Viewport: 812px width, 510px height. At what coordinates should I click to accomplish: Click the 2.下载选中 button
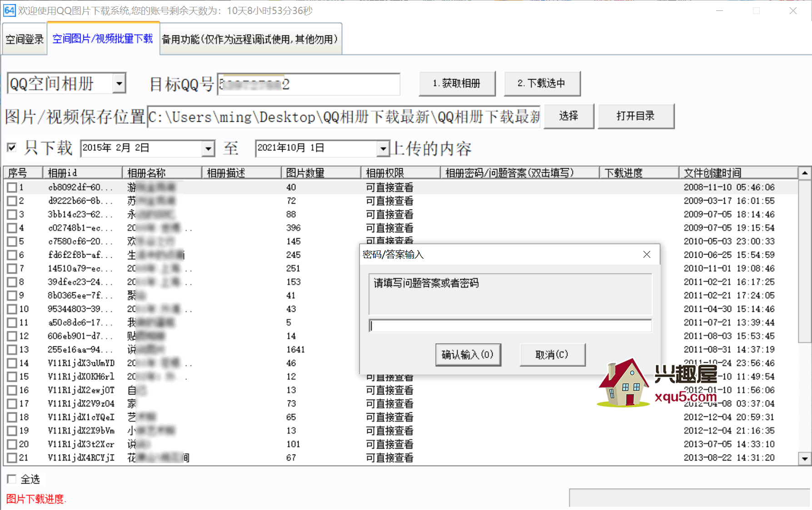[x=542, y=83]
